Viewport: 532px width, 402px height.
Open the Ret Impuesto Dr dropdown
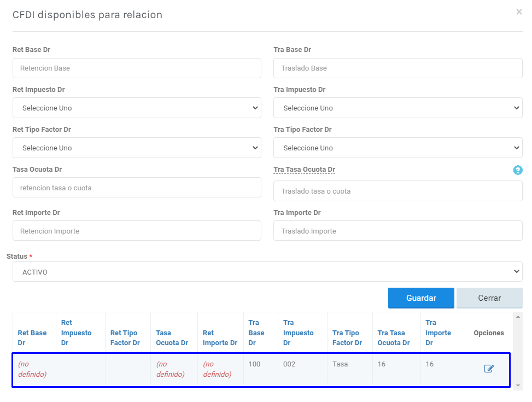pyautogui.click(x=137, y=108)
